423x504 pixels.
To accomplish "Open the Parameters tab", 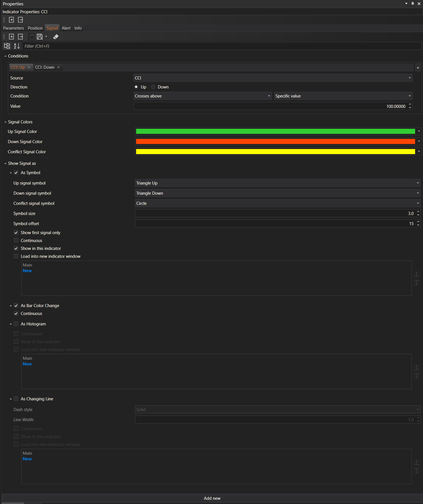I will click(x=14, y=28).
